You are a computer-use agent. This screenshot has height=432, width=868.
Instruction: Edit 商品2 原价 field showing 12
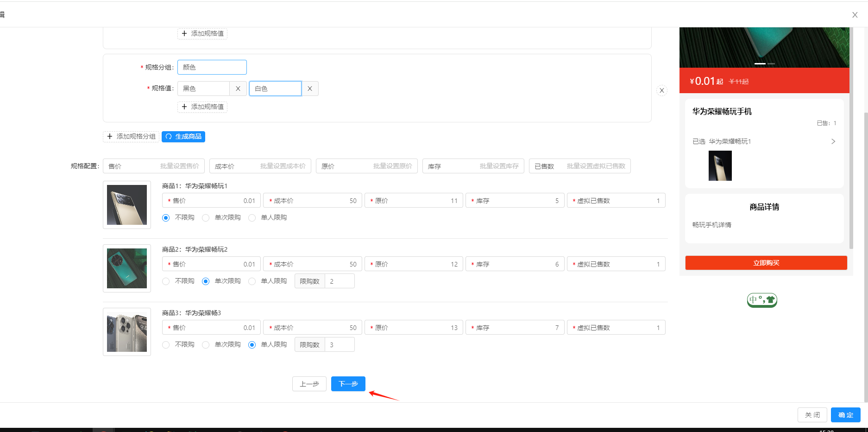tap(414, 264)
